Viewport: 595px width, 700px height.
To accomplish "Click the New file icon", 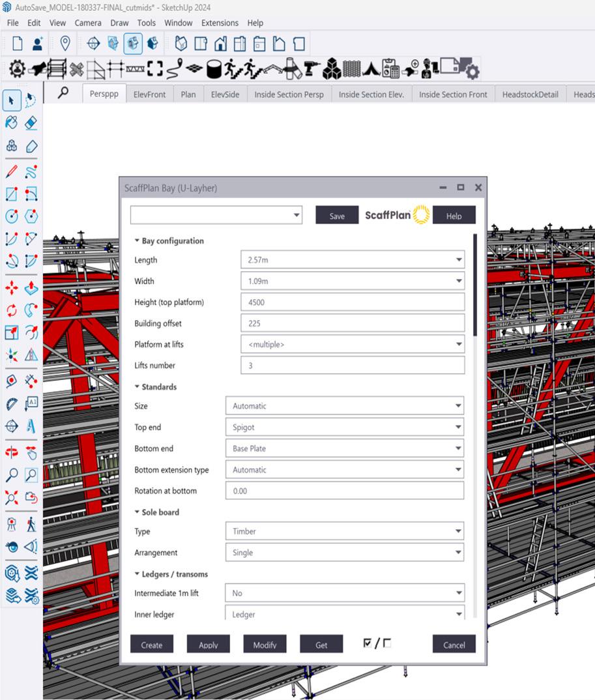I will click(18, 44).
